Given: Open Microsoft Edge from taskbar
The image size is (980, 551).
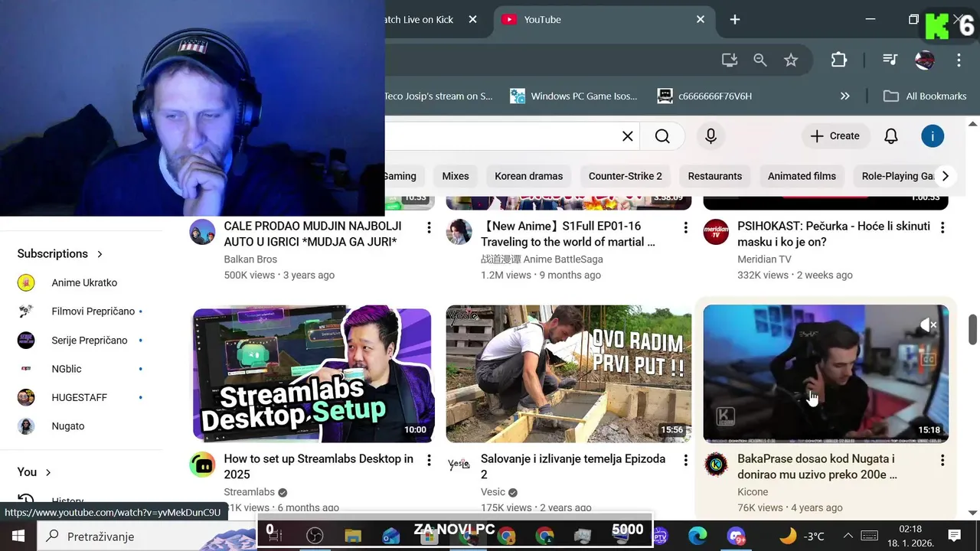Looking at the screenshot, I should 697,536.
